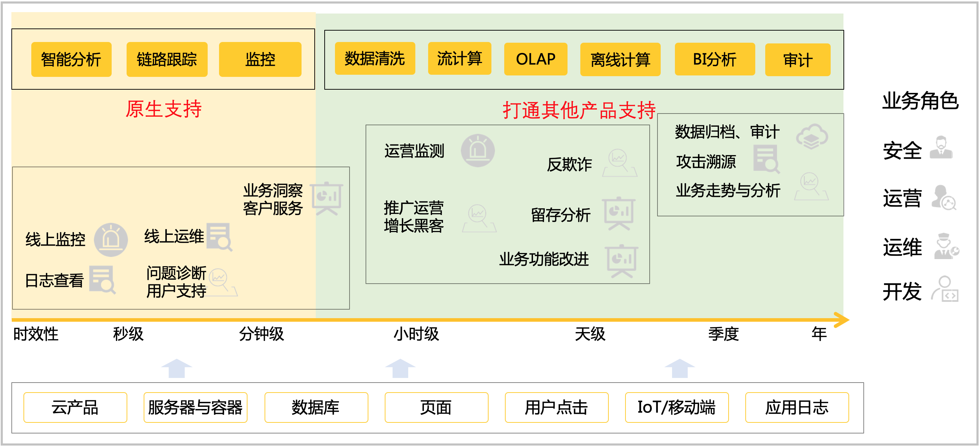Click the 运营监测 text label
980x447 pixels.
tap(414, 151)
